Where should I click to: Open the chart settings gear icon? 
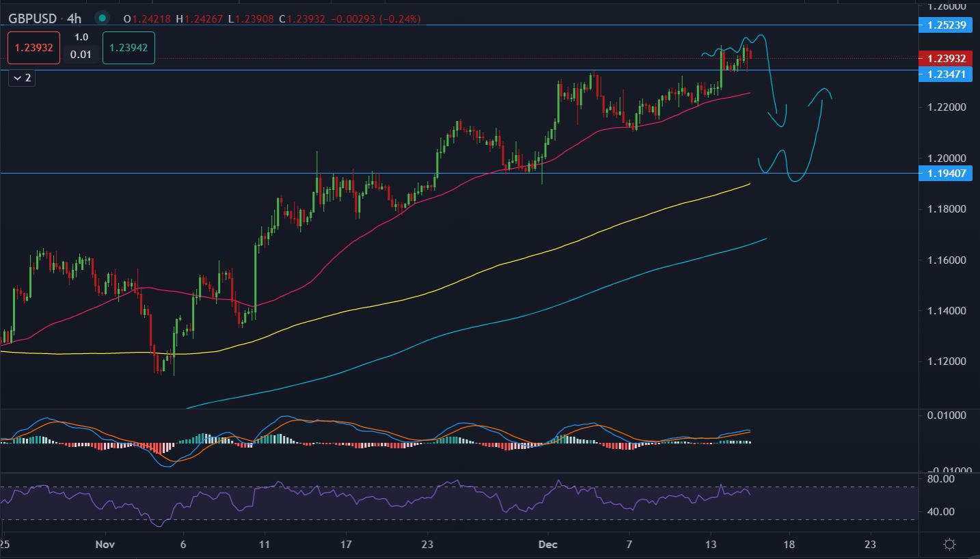(949, 545)
